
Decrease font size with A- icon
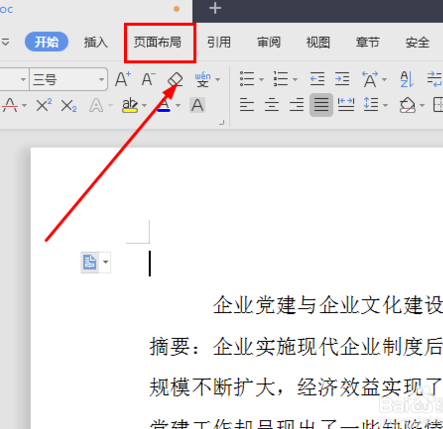click(148, 79)
